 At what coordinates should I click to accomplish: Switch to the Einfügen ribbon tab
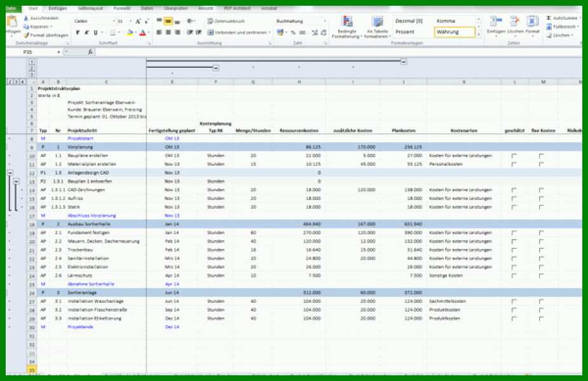tap(58, 8)
